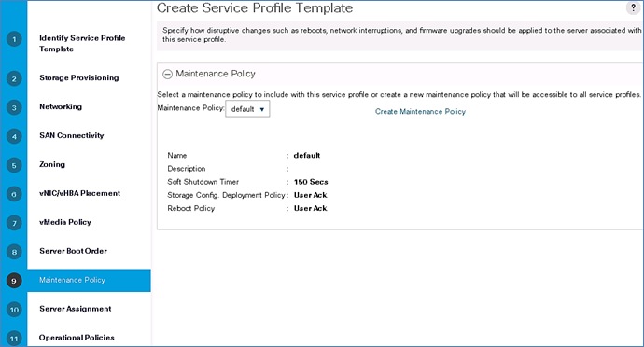Image resolution: width=644 pixels, height=347 pixels.
Task: Go to Server Assignment step
Action: pyautogui.click(x=76, y=309)
